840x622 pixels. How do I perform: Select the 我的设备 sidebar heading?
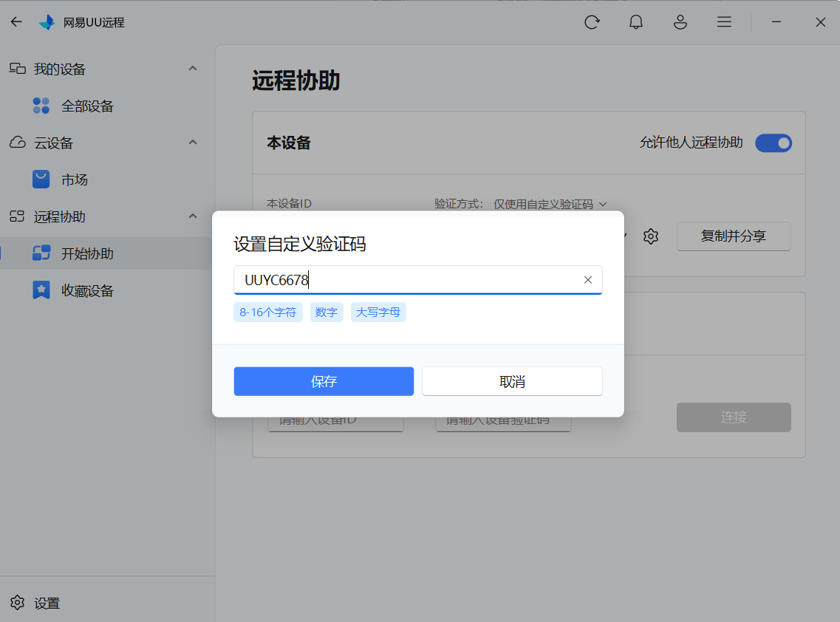click(x=59, y=69)
